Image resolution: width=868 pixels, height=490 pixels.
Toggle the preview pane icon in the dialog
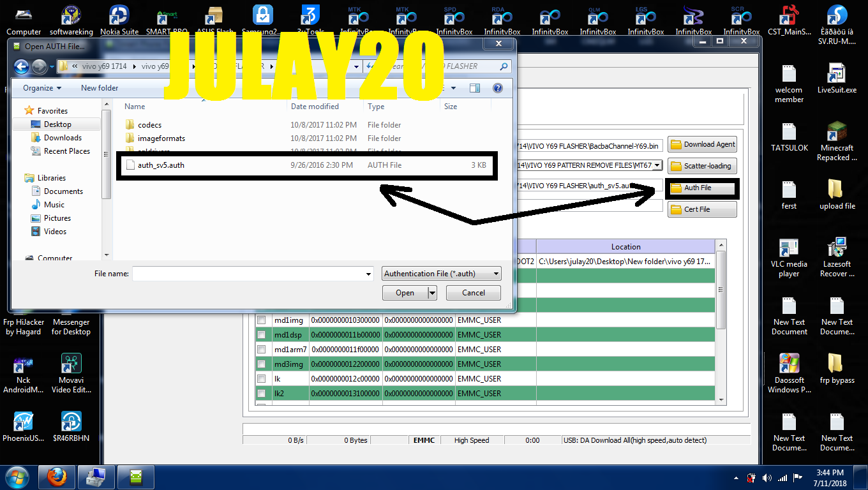tap(474, 88)
